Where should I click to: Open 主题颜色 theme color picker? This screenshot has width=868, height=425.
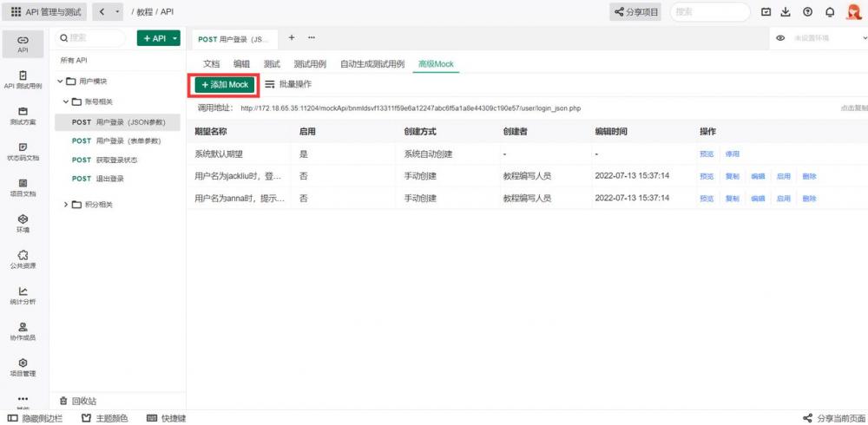pyautogui.click(x=104, y=418)
